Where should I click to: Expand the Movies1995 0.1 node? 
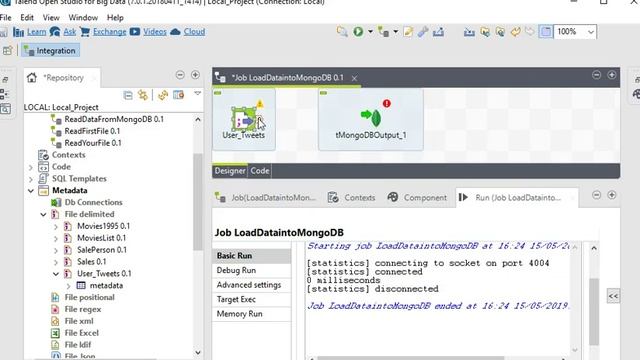[56, 227]
